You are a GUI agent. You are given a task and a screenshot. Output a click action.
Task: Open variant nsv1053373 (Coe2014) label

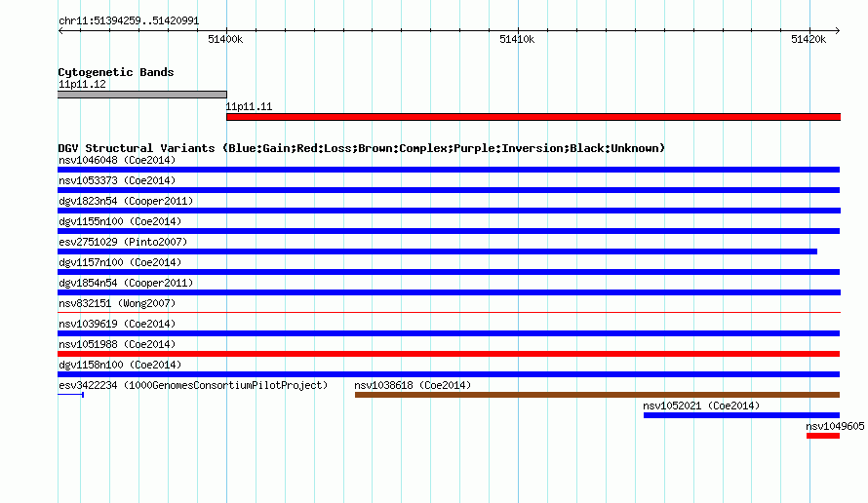[117, 180]
